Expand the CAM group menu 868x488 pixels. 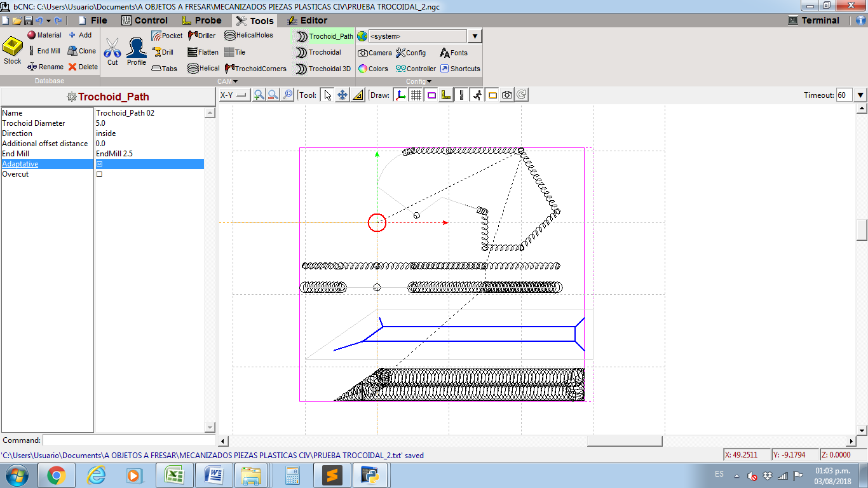click(227, 81)
